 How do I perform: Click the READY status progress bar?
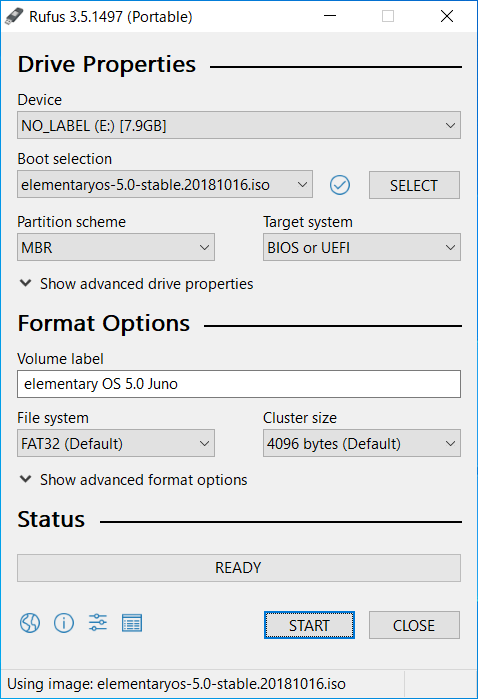(239, 568)
